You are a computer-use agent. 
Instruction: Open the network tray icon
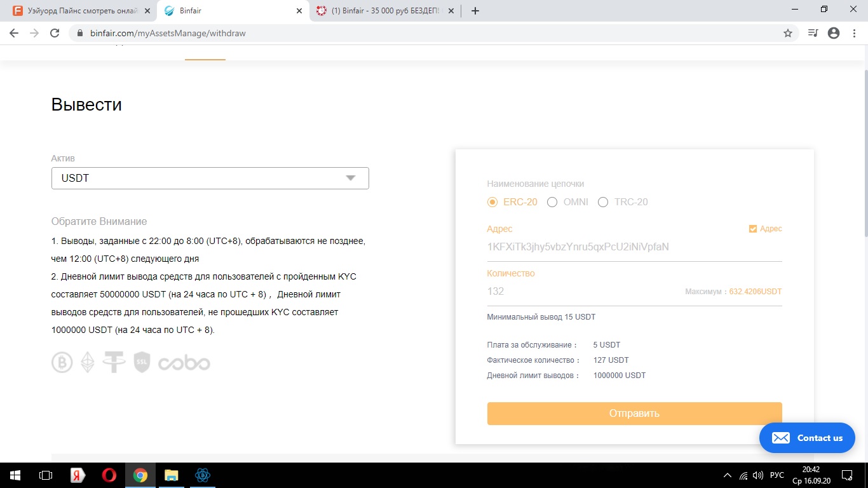pyautogui.click(x=743, y=475)
